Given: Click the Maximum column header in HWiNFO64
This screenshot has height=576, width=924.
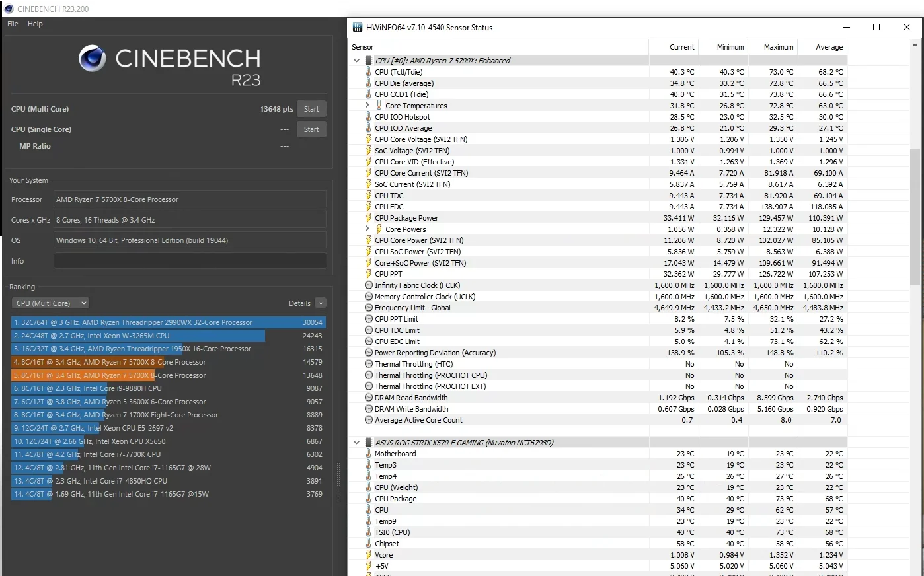Looking at the screenshot, I should click(773, 47).
